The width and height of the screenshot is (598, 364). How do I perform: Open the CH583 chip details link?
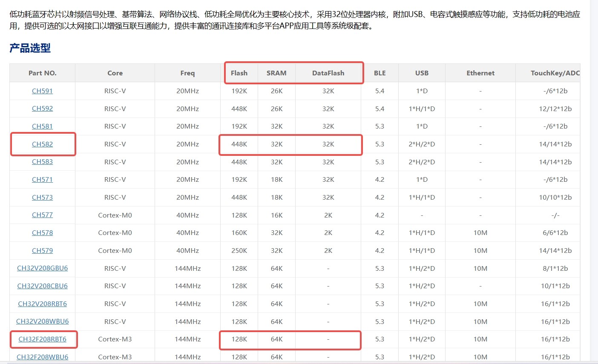[42, 161]
